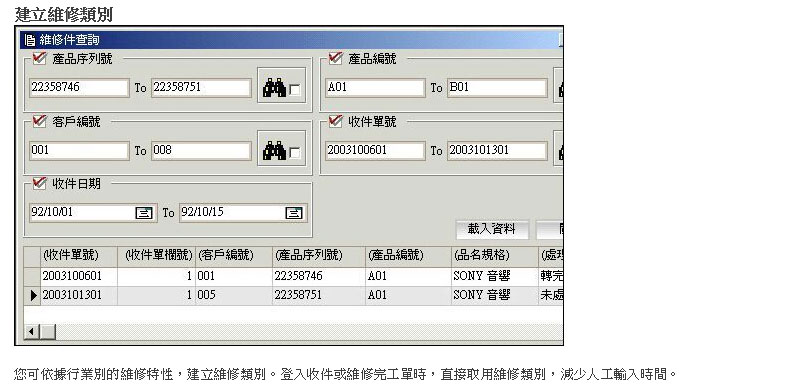Toggle the 收件單號 filter checkbox
The width and height of the screenshot is (793, 385).
(335, 121)
